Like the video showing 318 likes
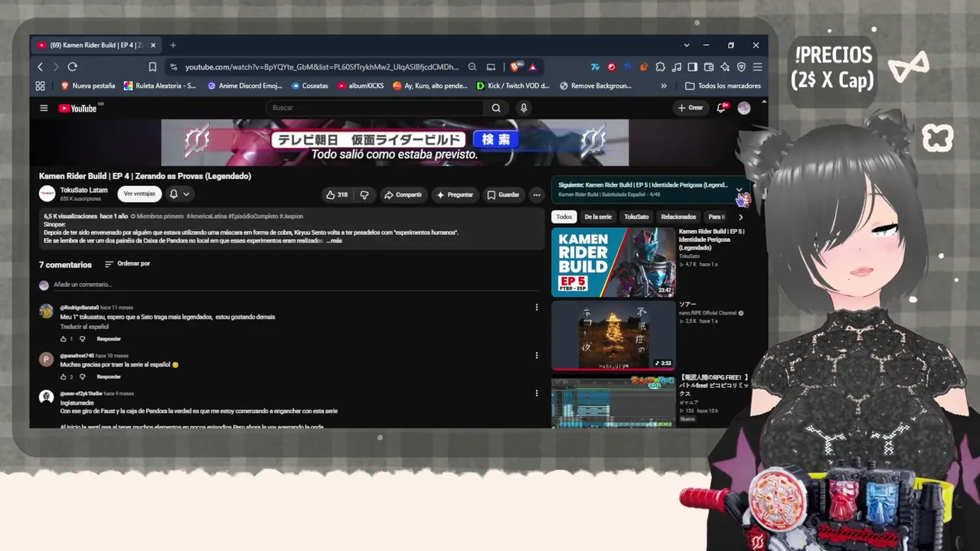The height and width of the screenshot is (551, 980). (x=337, y=195)
